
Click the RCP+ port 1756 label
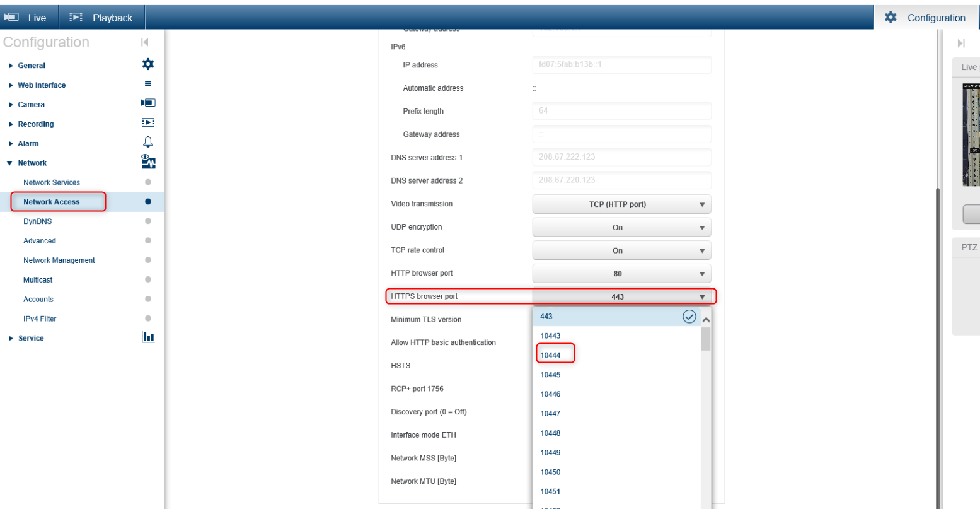coord(417,389)
